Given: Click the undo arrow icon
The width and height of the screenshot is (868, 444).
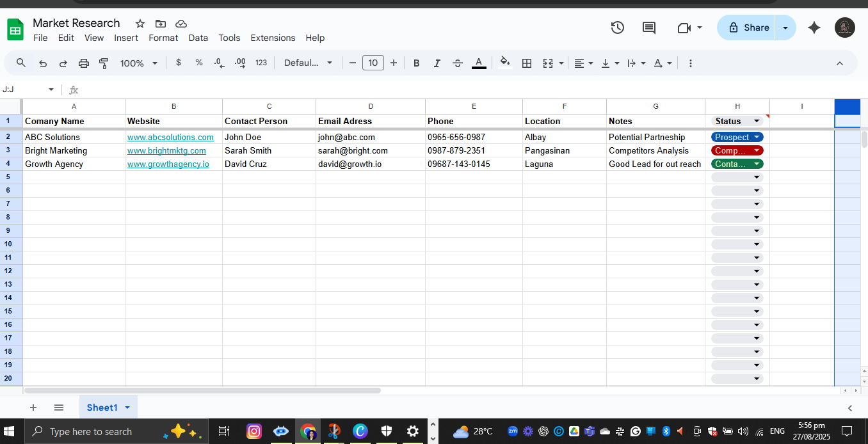Looking at the screenshot, I should pos(43,63).
